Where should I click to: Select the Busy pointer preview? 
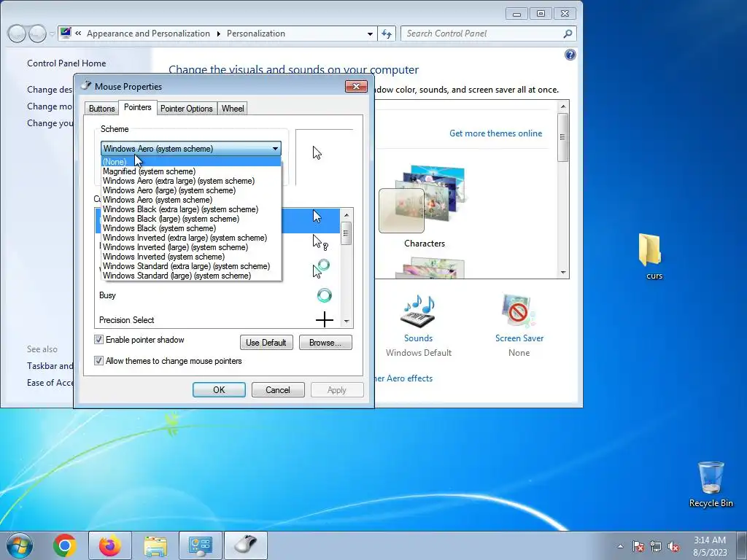pos(324,295)
